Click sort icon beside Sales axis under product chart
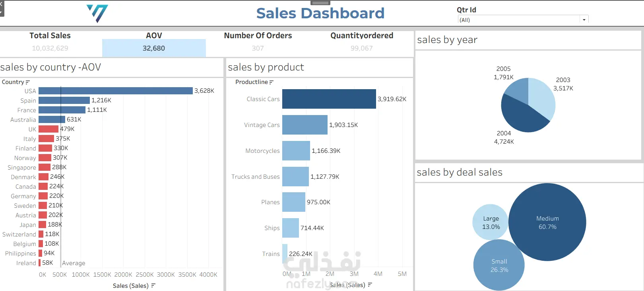 [x=370, y=285]
